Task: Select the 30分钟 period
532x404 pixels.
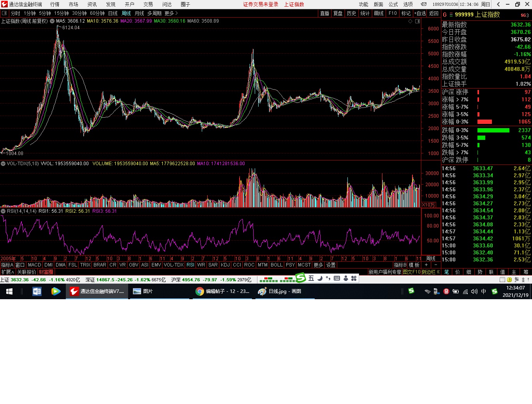Action: pos(79,13)
